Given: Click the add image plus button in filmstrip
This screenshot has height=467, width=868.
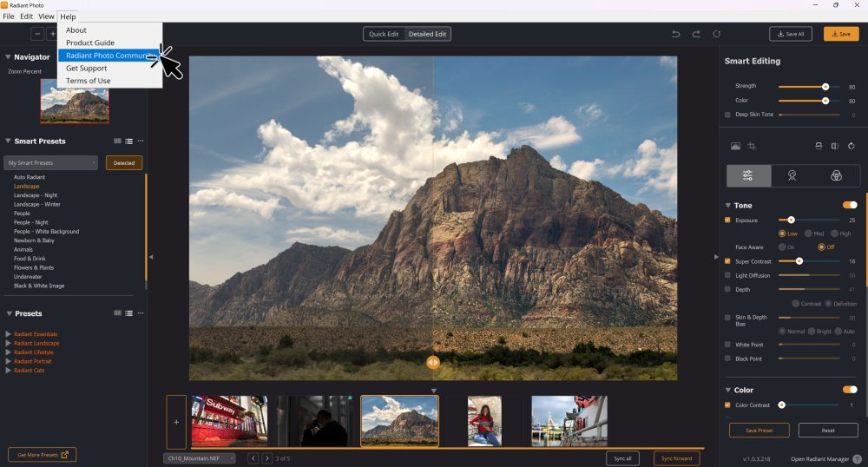Looking at the screenshot, I should tap(176, 422).
